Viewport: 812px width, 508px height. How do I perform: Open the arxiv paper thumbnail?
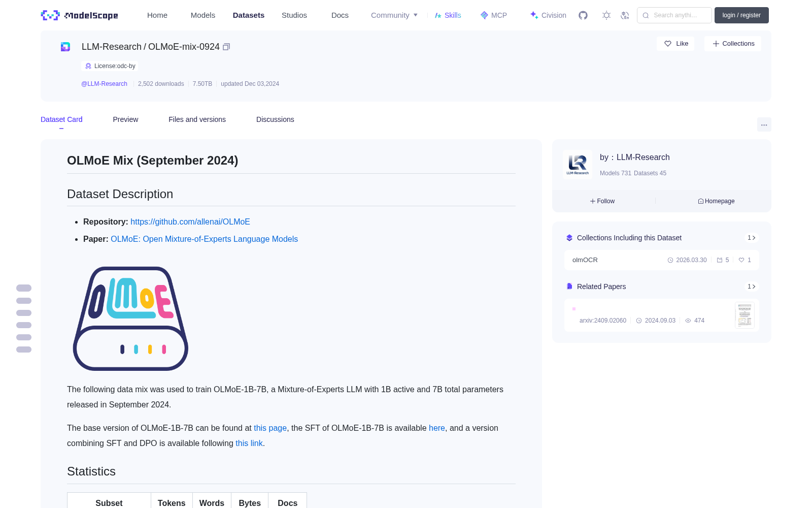(x=745, y=315)
